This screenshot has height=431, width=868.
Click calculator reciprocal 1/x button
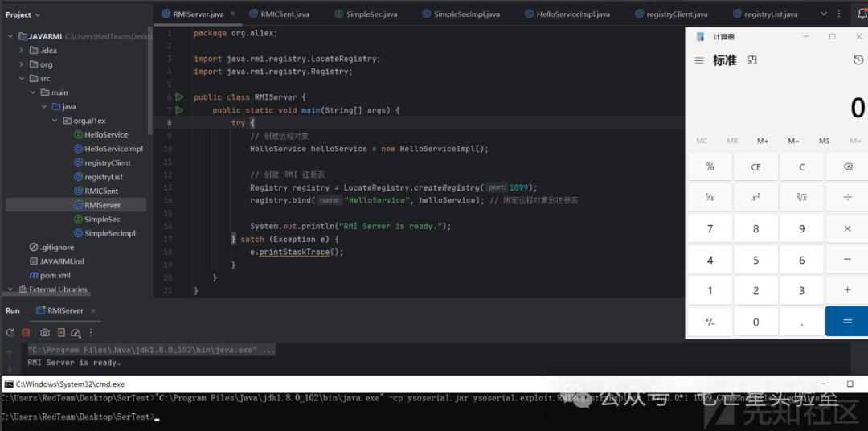click(x=710, y=197)
